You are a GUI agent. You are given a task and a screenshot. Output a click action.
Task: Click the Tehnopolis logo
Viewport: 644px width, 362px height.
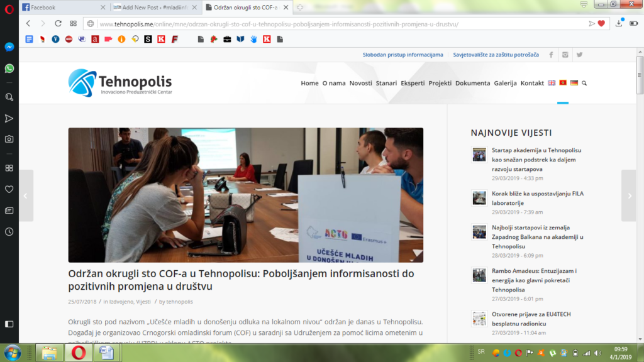120,82
